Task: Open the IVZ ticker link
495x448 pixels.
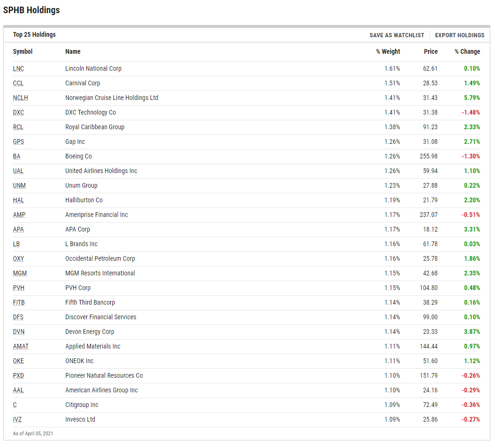Action: tap(17, 420)
